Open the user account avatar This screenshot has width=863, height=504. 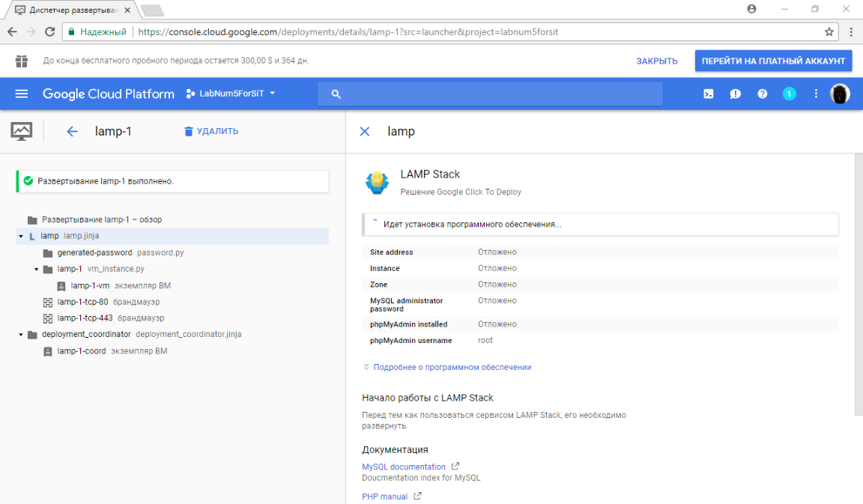click(840, 94)
